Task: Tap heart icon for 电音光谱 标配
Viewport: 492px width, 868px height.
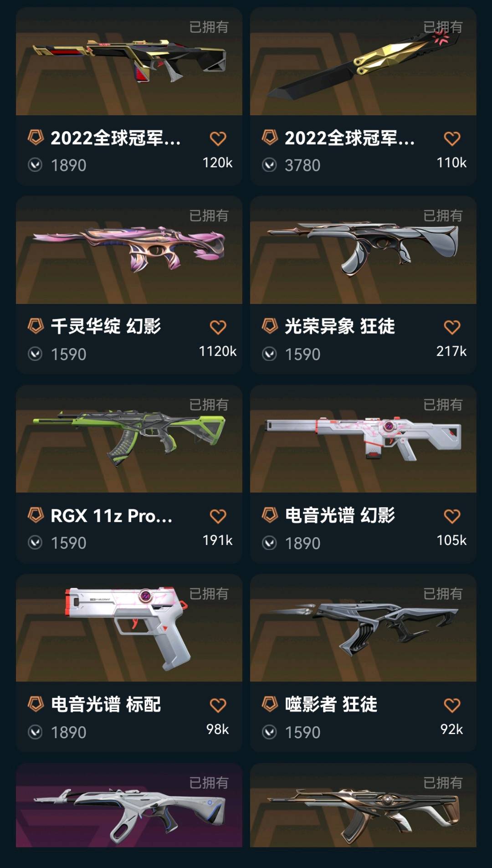Action: 218,705
